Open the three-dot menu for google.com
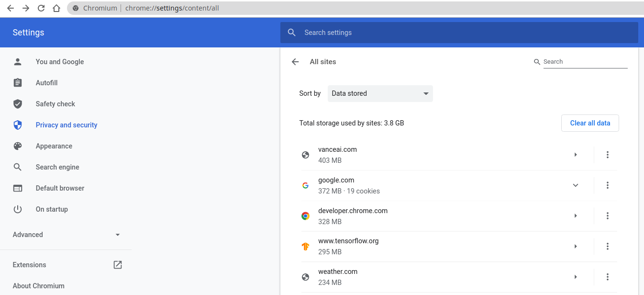644x295 pixels. pyautogui.click(x=607, y=185)
